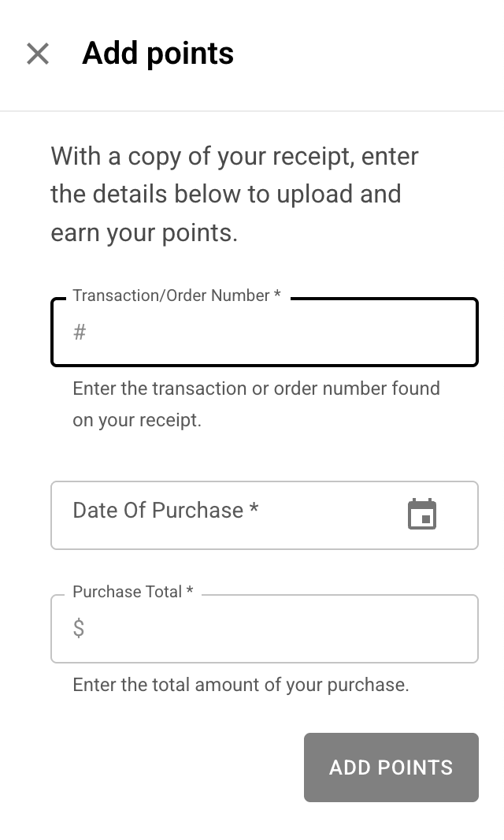Click the Purchase Total floating label

point(127,592)
